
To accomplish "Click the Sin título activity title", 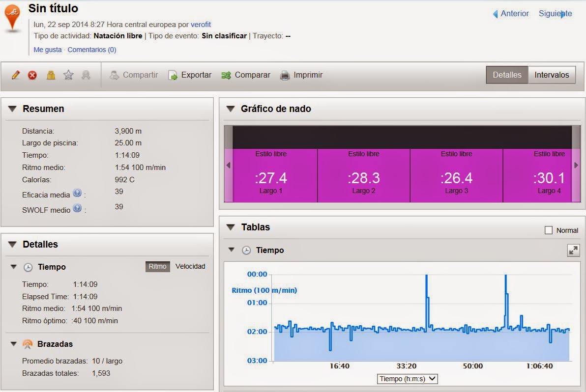I will tap(53, 8).
